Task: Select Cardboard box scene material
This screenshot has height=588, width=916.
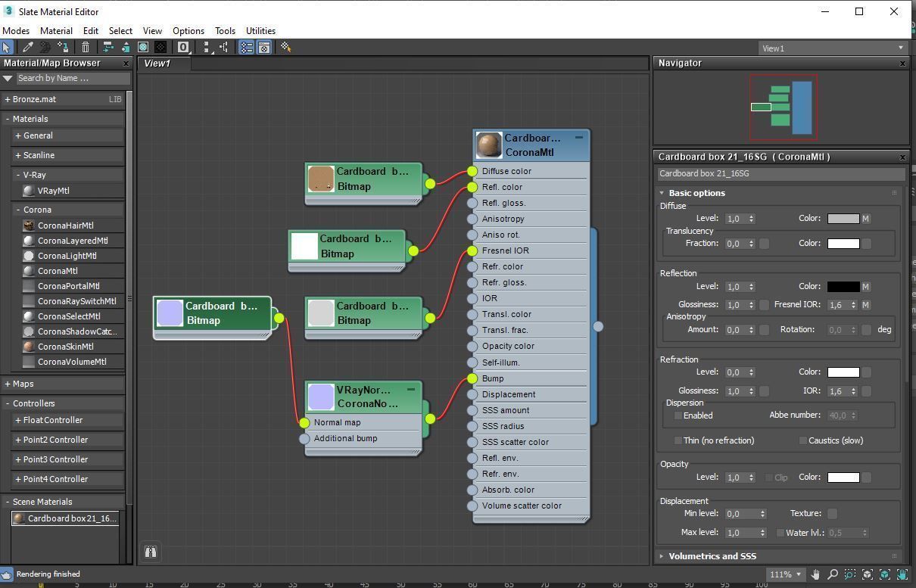Action: [65, 518]
